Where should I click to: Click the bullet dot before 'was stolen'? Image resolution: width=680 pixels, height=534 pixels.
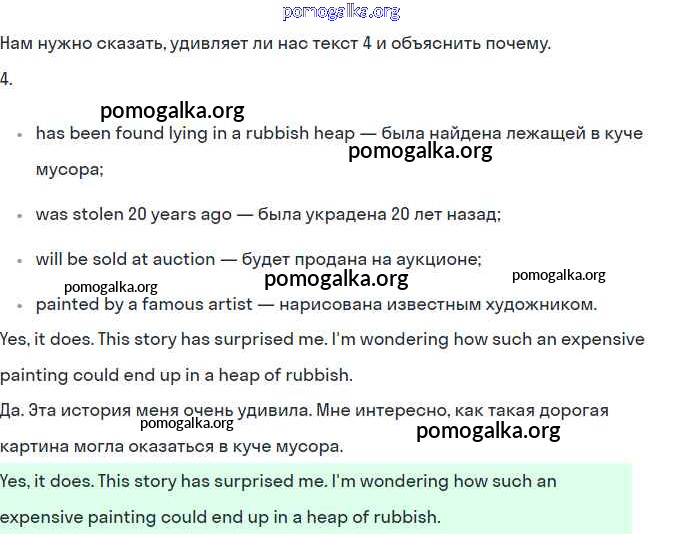20,215
